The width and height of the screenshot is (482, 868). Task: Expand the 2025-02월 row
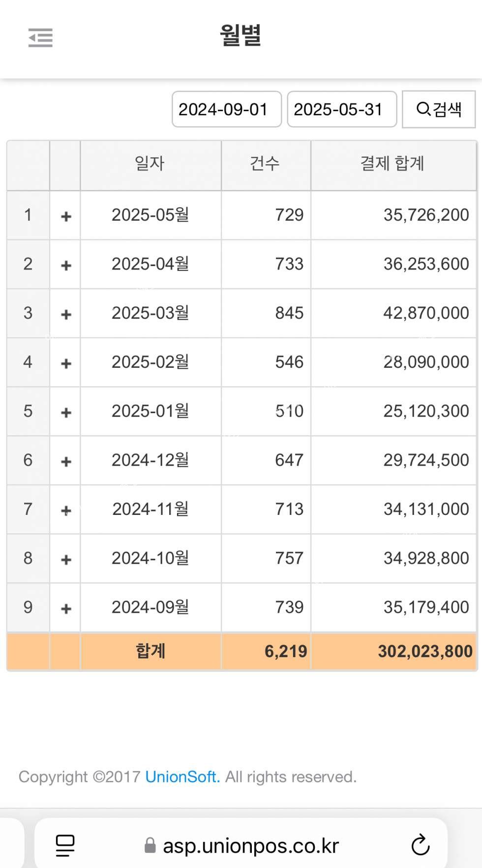tap(66, 363)
